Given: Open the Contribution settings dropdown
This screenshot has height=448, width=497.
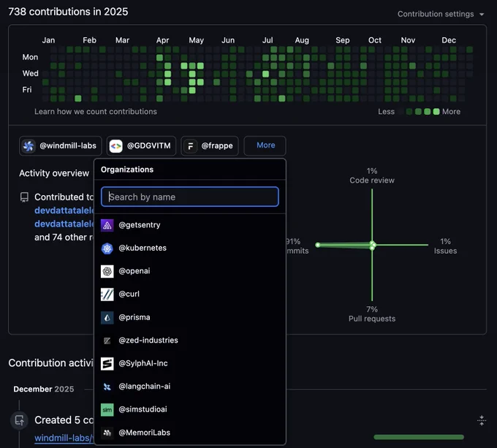Looking at the screenshot, I should click(x=441, y=14).
